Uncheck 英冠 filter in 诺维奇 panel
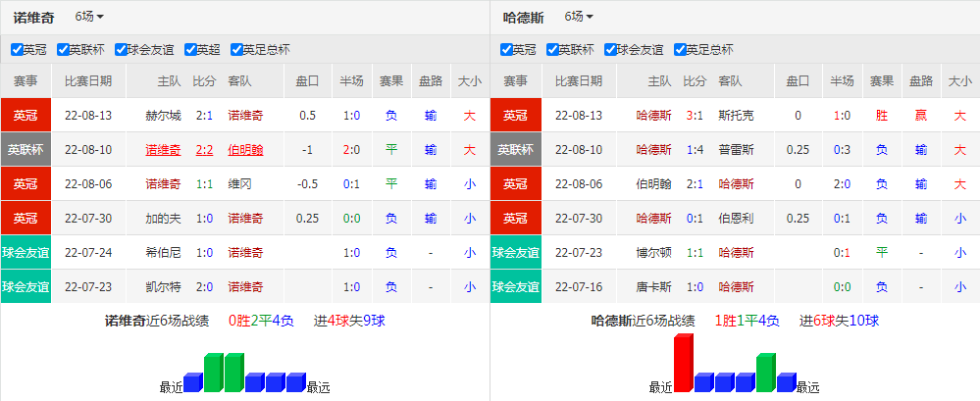 tap(17, 49)
